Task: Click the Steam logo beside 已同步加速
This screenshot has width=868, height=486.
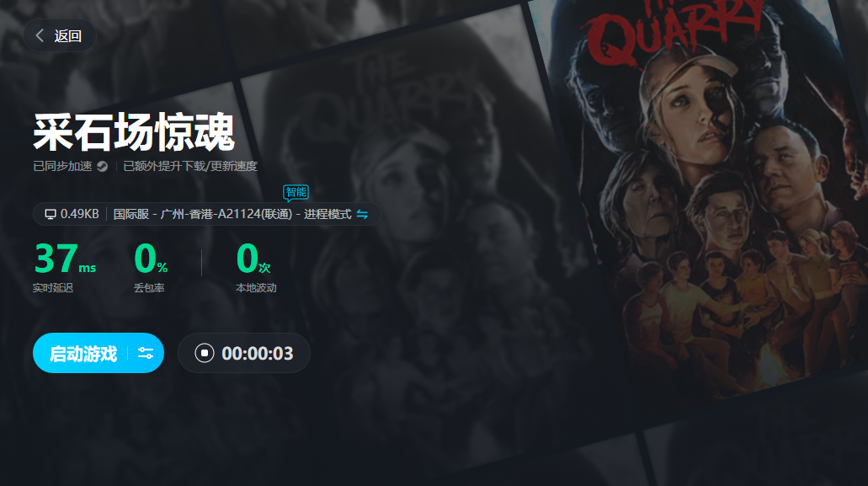Action: [103, 166]
